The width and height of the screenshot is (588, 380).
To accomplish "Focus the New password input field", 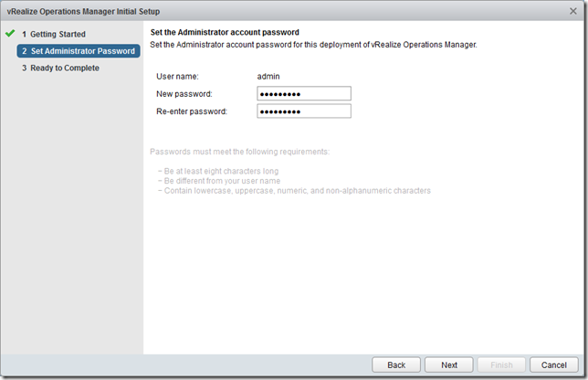I will pos(304,93).
